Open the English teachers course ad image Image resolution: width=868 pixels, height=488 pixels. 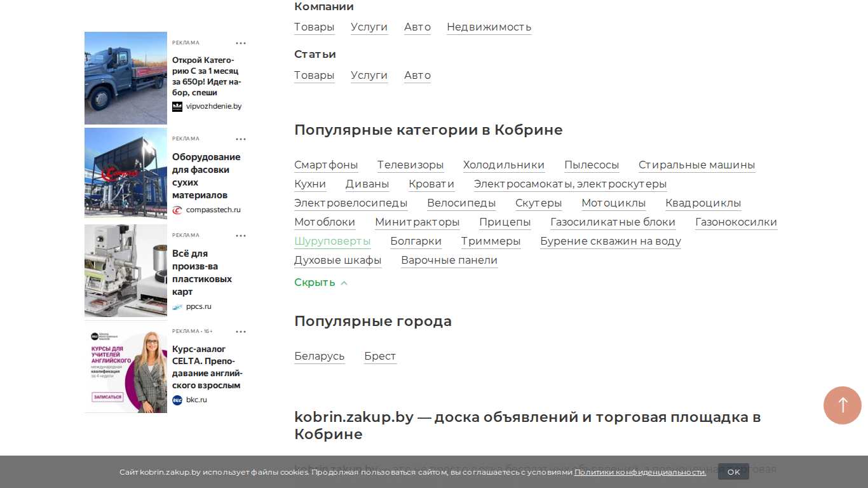pyautogui.click(x=126, y=367)
